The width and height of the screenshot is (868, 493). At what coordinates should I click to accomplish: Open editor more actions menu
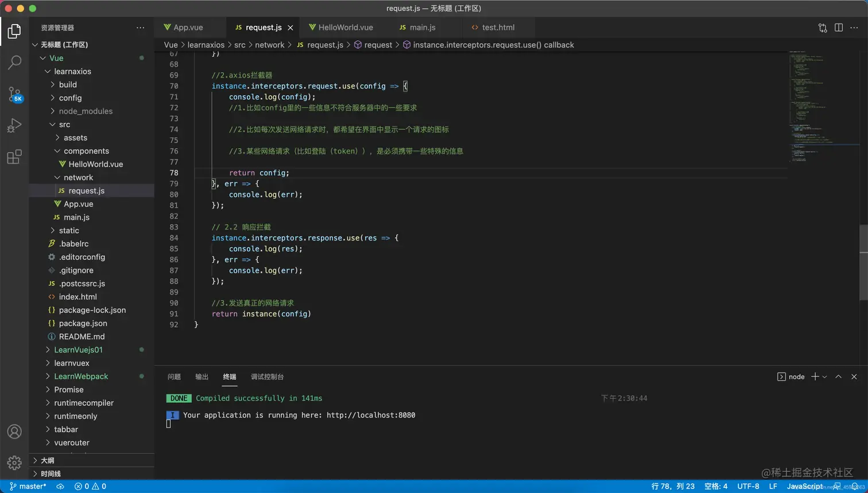pos(855,28)
